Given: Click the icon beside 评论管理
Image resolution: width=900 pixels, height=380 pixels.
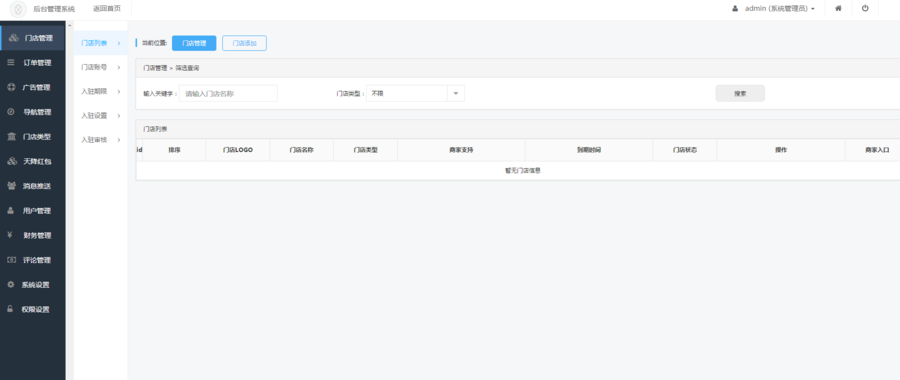Looking at the screenshot, I should [x=11, y=259].
